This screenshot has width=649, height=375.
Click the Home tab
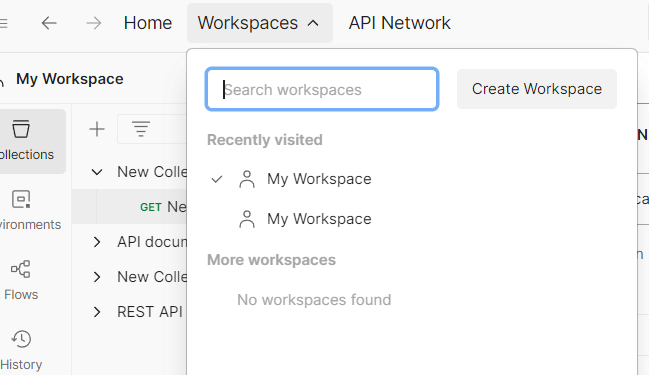coord(148,23)
